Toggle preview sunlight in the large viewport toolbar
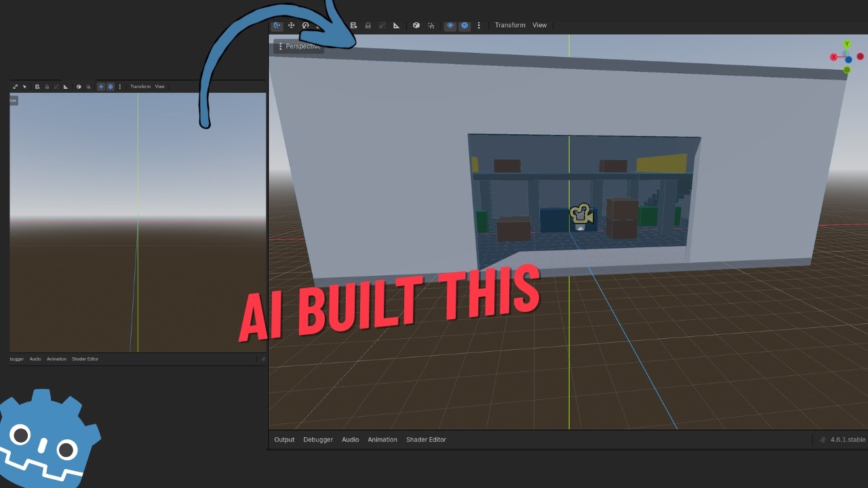 pos(450,25)
